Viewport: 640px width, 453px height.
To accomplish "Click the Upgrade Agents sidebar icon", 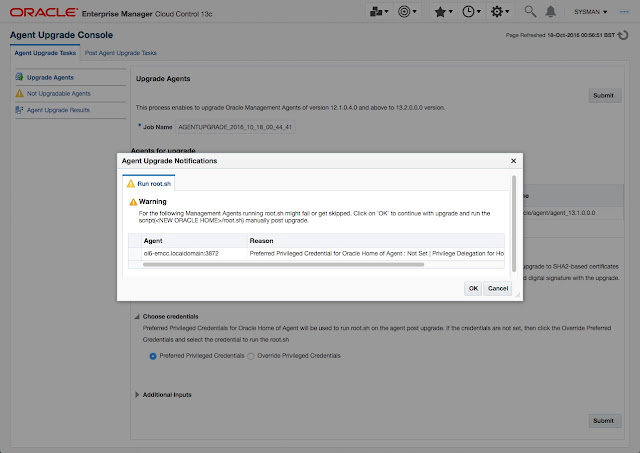I will 19,77.
